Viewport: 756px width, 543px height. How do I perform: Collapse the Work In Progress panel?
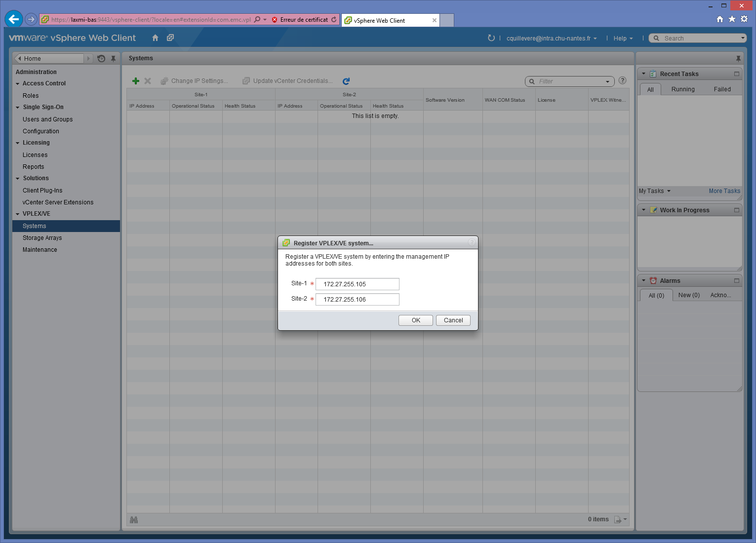click(x=643, y=210)
